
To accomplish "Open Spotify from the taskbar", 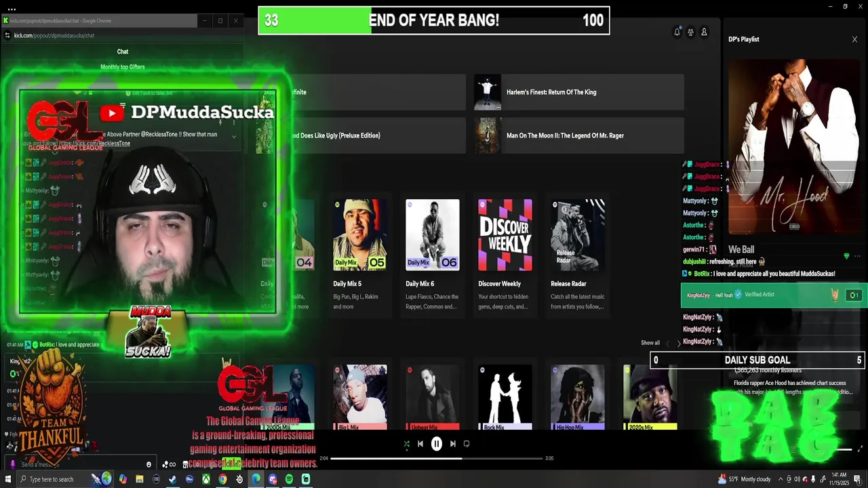I will (x=289, y=479).
